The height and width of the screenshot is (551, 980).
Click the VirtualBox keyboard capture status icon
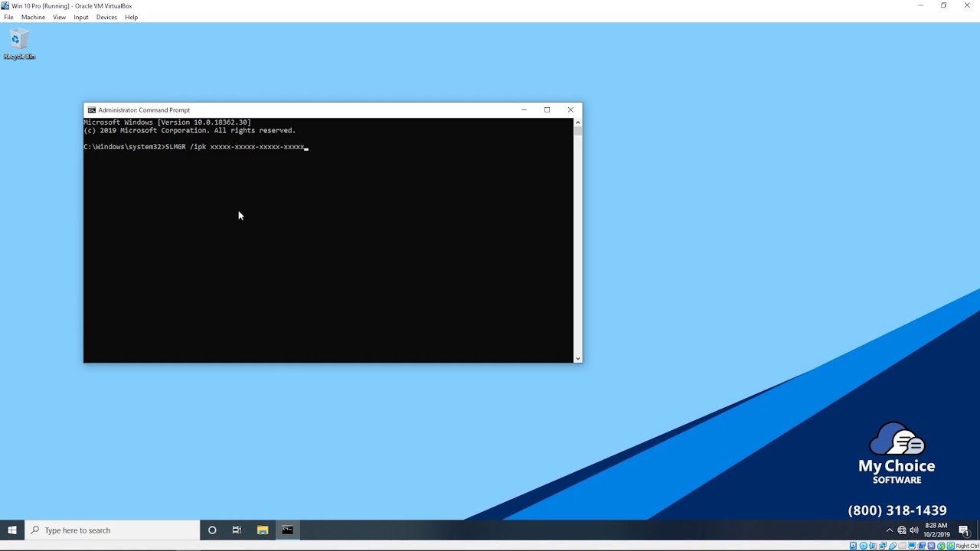point(951,546)
